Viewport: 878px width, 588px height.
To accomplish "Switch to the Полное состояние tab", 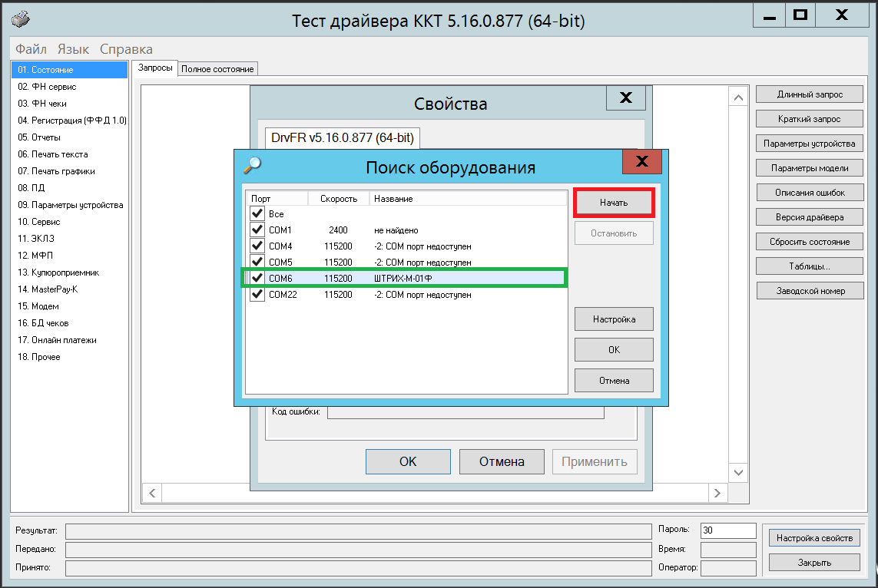I will 217,69.
